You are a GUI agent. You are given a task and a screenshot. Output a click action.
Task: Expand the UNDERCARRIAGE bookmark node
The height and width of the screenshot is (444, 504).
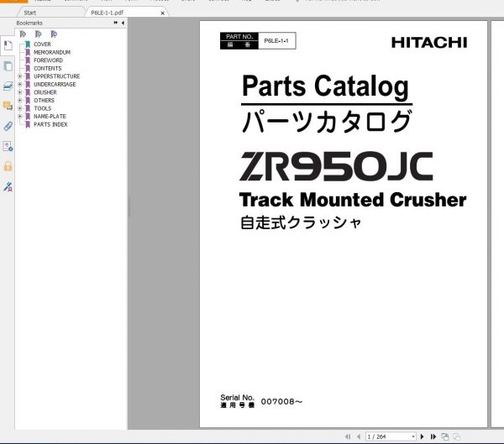[20, 84]
